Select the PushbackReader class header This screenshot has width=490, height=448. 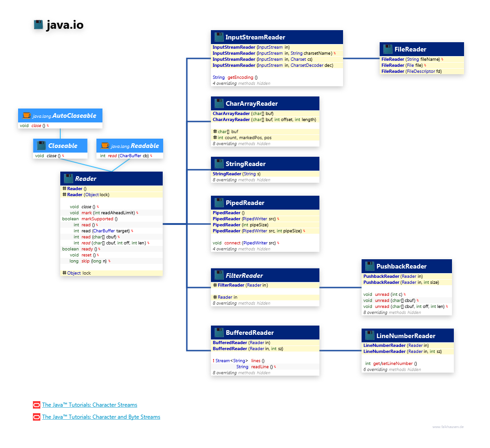tap(407, 266)
